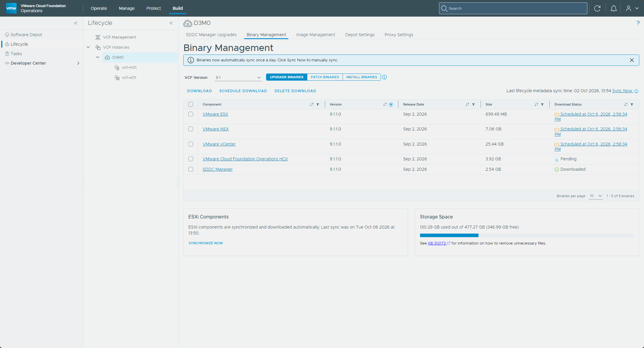Filter the Download Status column
Screen dimensions: 644x348
632,104
